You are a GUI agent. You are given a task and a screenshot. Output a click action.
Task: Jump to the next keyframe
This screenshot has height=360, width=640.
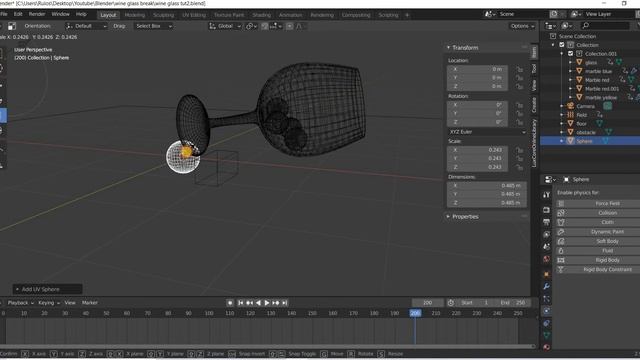point(276,302)
